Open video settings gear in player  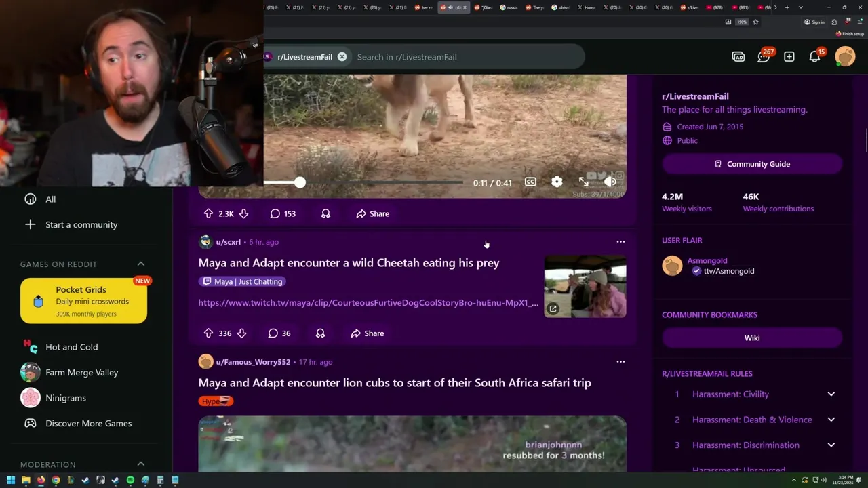(x=557, y=182)
